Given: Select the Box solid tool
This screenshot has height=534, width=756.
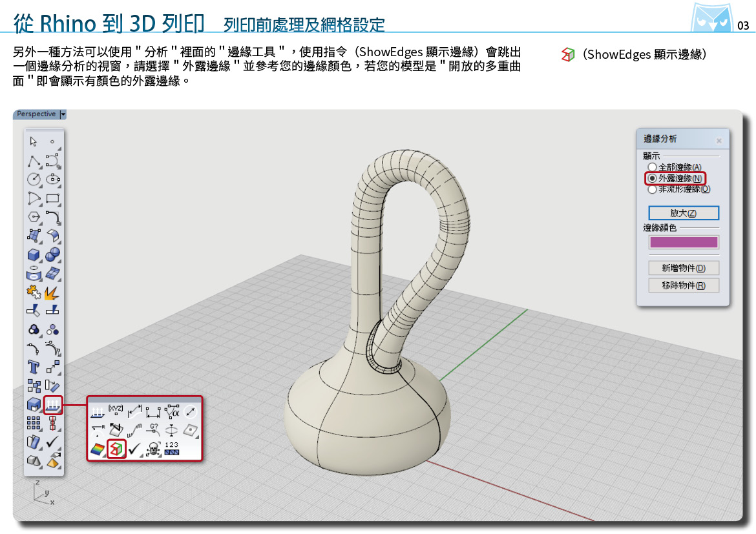Looking at the screenshot, I should point(34,254).
